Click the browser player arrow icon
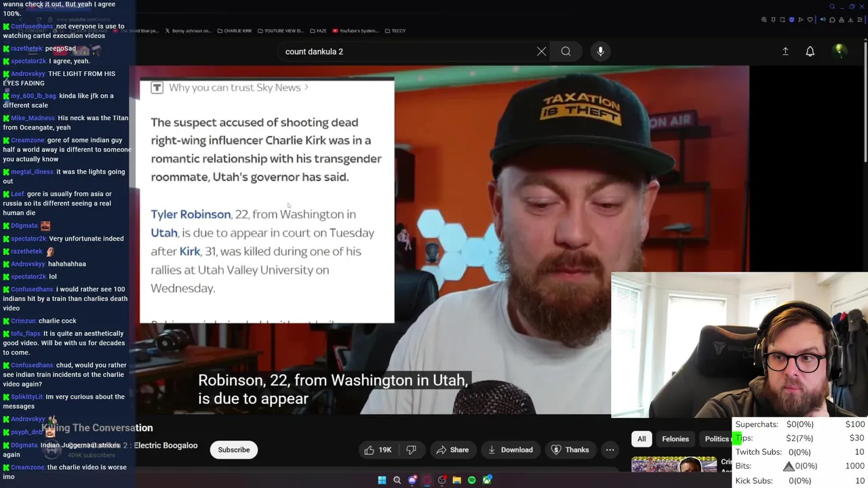This screenshot has width=868, height=488. pyautogui.click(x=800, y=20)
